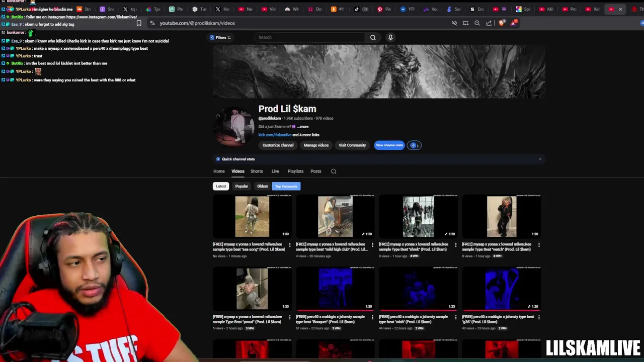Open the Playlists channel tab
The image size is (644, 362).
click(x=295, y=171)
